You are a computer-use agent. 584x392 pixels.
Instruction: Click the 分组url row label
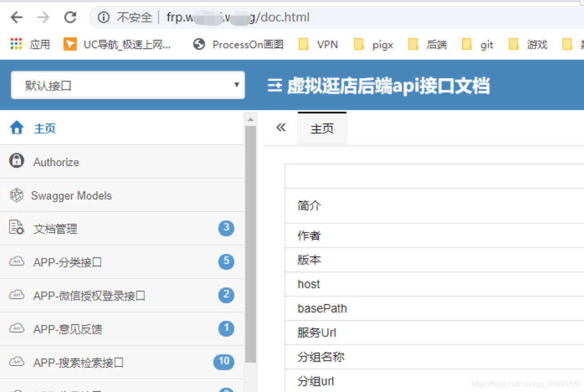click(x=316, y=381)
